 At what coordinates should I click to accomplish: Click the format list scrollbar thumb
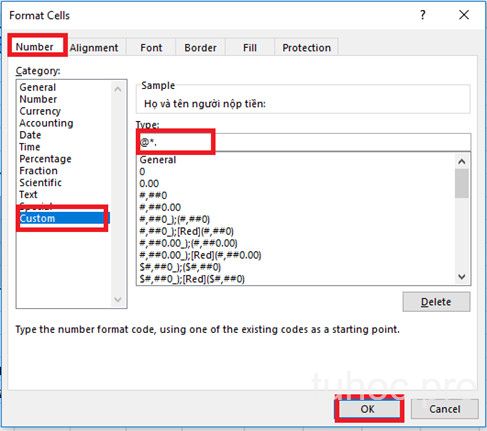pyautogui.click(x=462, y=183)
